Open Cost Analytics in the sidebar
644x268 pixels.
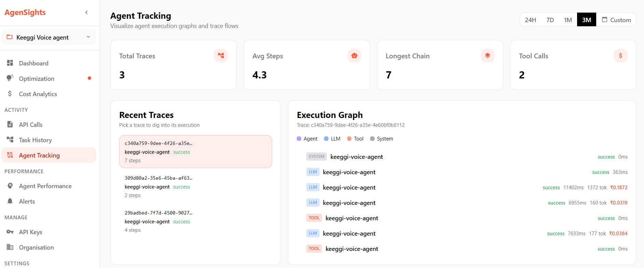(48, 94)
